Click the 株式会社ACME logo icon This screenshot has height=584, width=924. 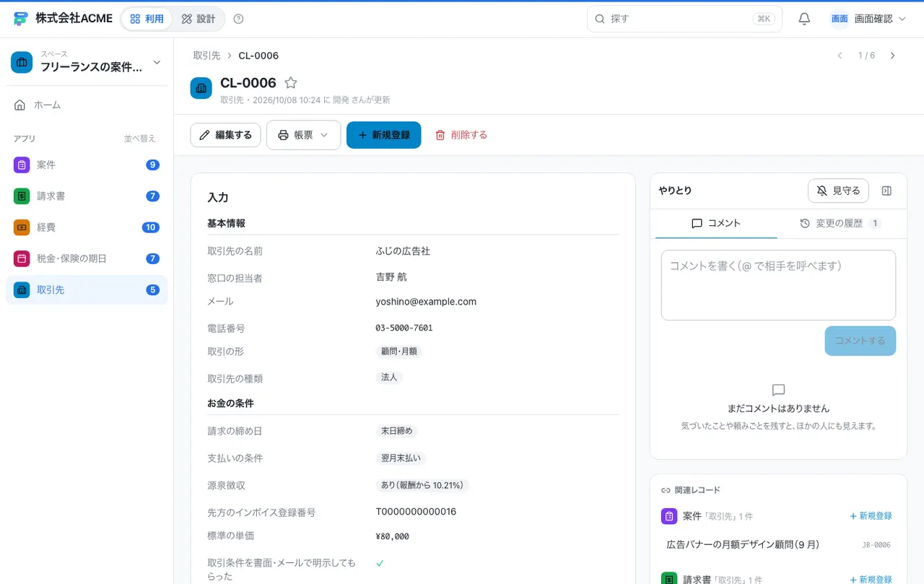21,19
